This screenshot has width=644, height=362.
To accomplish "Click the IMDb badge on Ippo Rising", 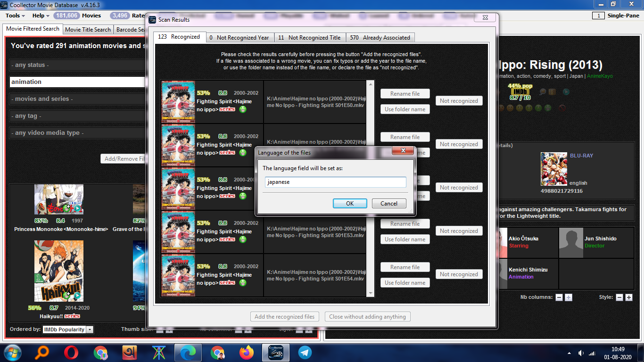I will coord(520,92).
